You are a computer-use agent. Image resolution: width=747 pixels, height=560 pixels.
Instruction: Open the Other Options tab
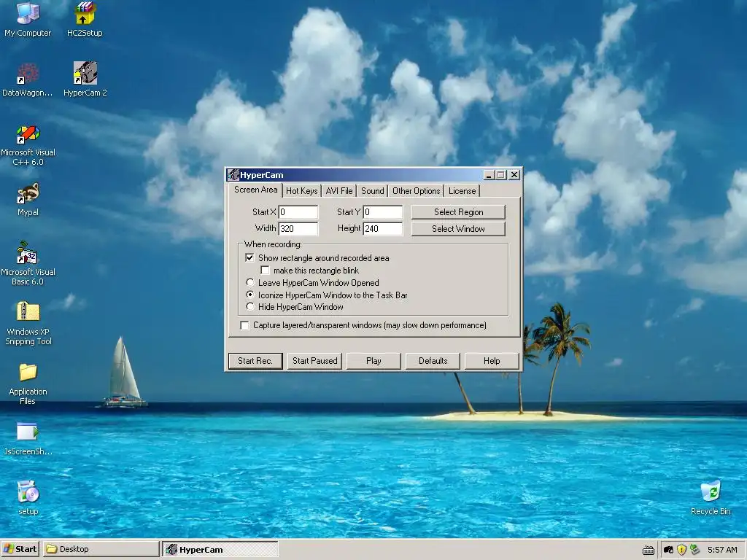click(x=417, y=191)
